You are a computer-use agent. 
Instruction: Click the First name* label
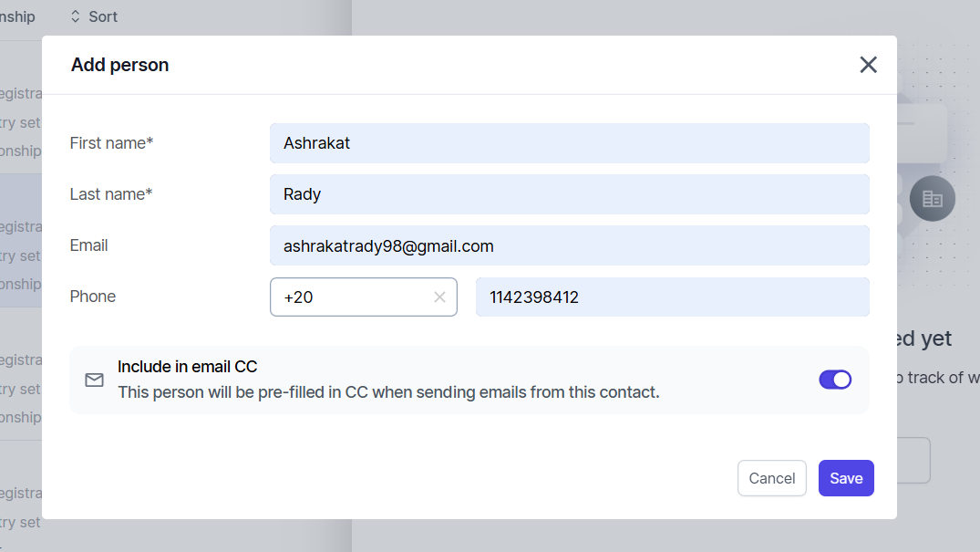tap(111, 143)
